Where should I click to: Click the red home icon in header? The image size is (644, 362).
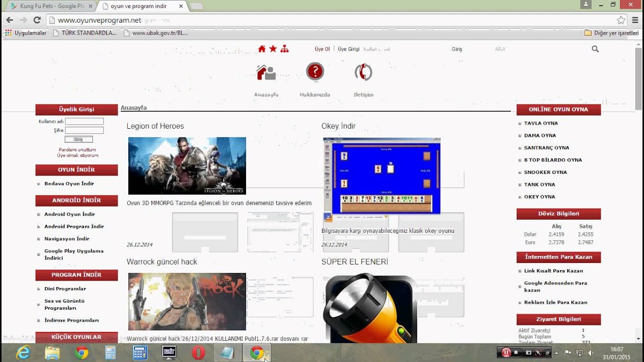[x=262, y=49]
